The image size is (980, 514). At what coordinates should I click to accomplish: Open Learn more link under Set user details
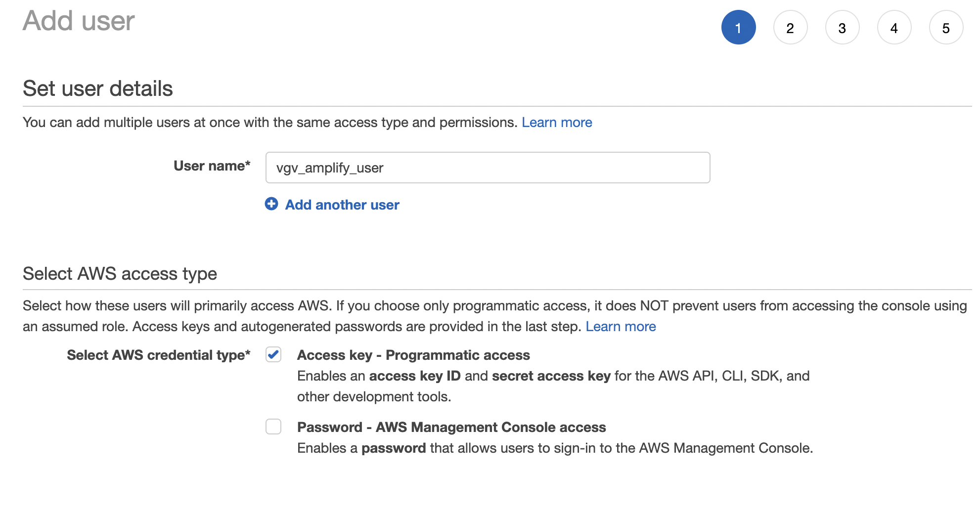tap(557, 122)
